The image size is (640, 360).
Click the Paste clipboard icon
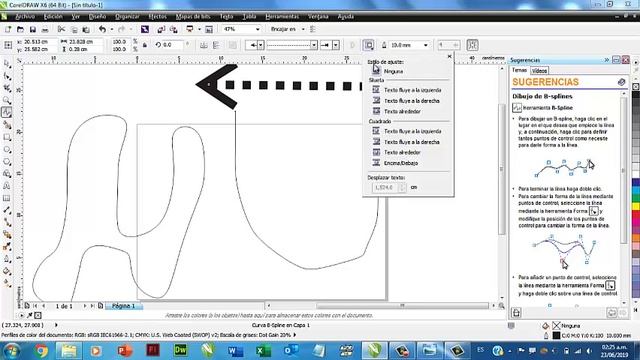click(86, 29)
